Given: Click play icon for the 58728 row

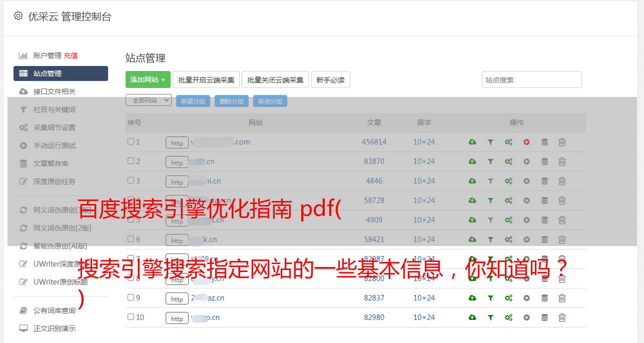Looking at the screenshot, I should (x=526, y=200).
